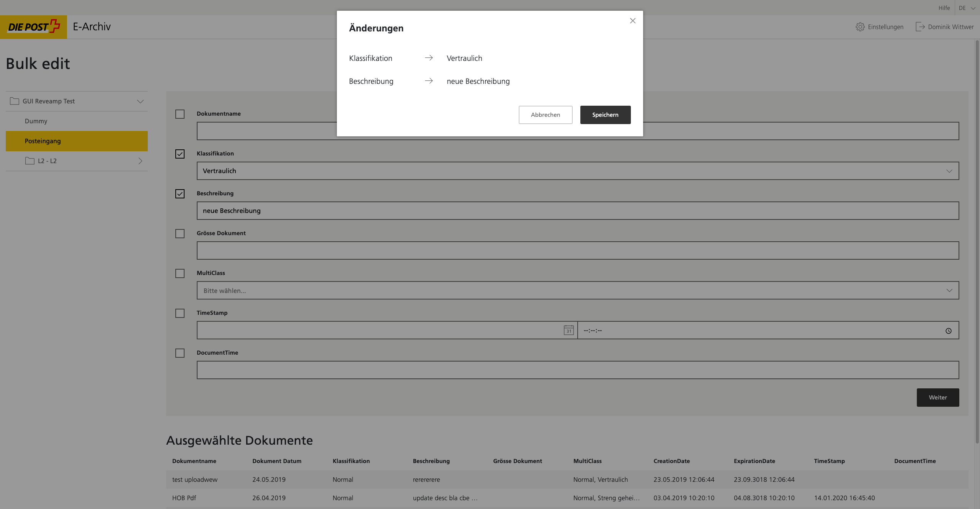Open the Hilfe link
This screenshot has width=980, height=509.
(x=944, y=8)
